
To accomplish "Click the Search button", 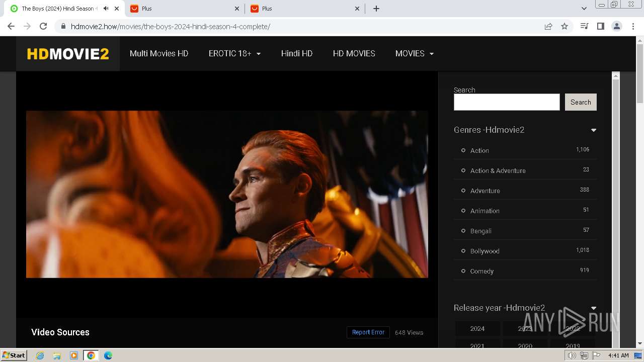I will pos(581,102).
